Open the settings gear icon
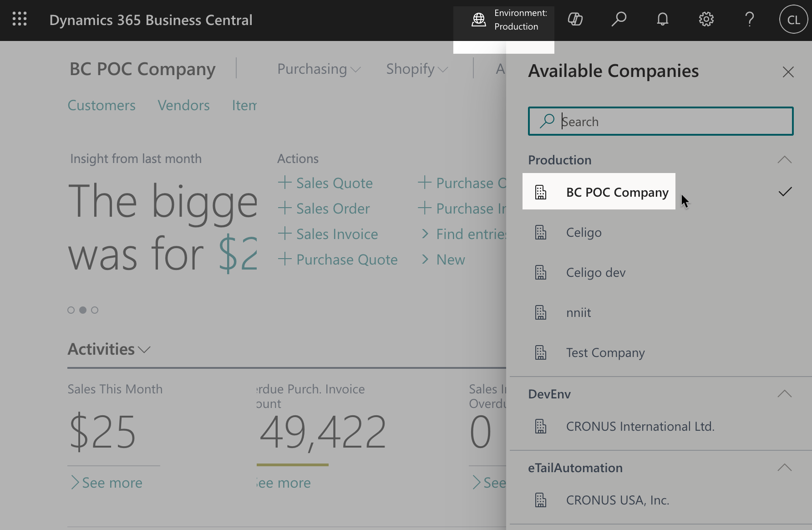812x530 pixels. click(x=706, y=19)
